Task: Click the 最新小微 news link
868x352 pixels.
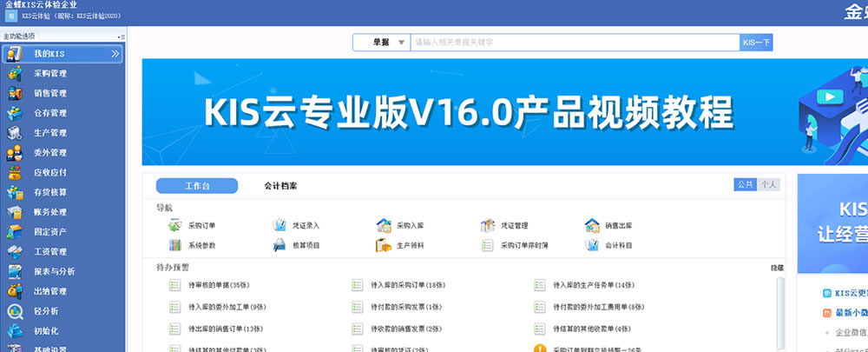Action: point(852,313)
